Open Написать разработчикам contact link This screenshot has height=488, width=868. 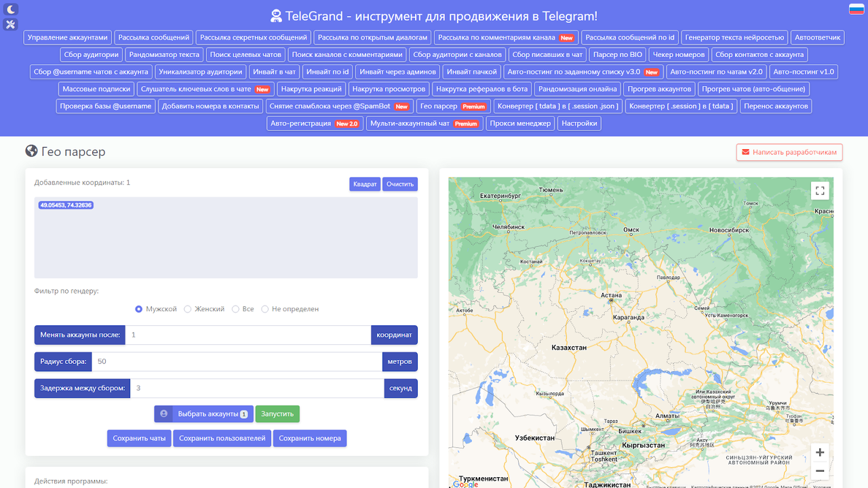(789, 152)
